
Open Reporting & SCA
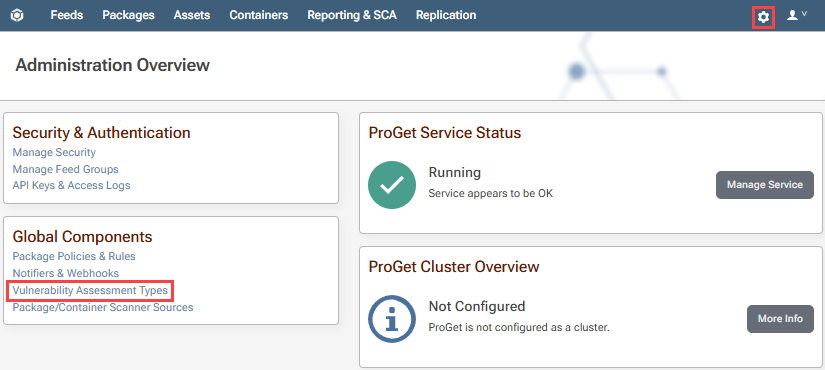click(x=352, y=15)
